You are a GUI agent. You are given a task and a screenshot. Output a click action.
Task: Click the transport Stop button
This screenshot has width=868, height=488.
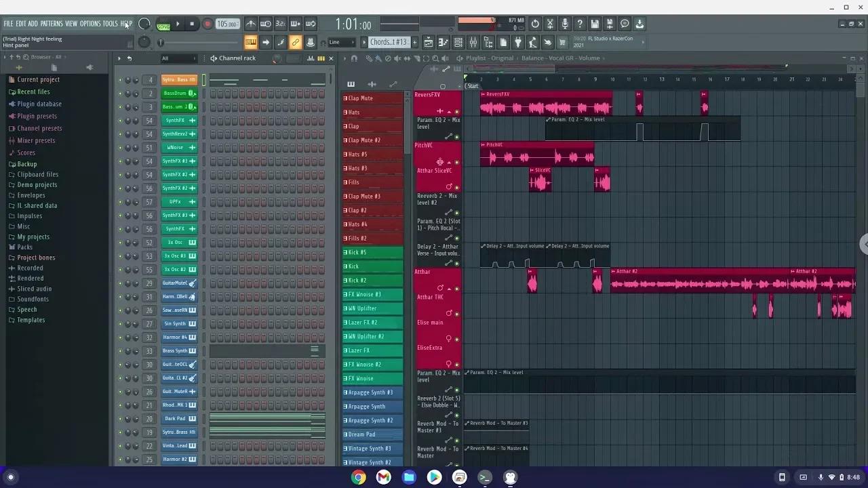point(192,24)
